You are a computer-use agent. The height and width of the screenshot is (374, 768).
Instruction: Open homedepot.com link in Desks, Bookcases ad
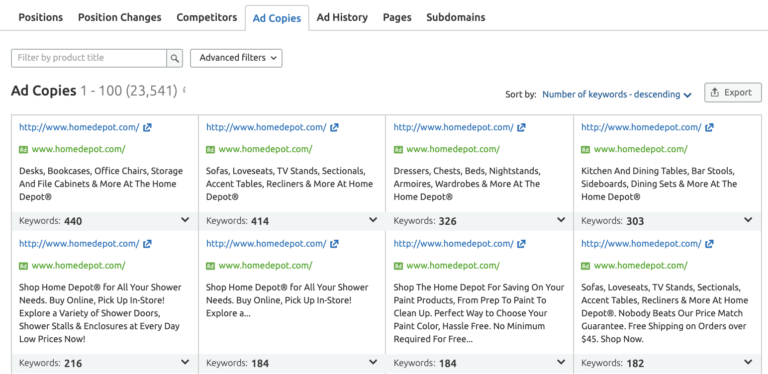coord(79,127)
